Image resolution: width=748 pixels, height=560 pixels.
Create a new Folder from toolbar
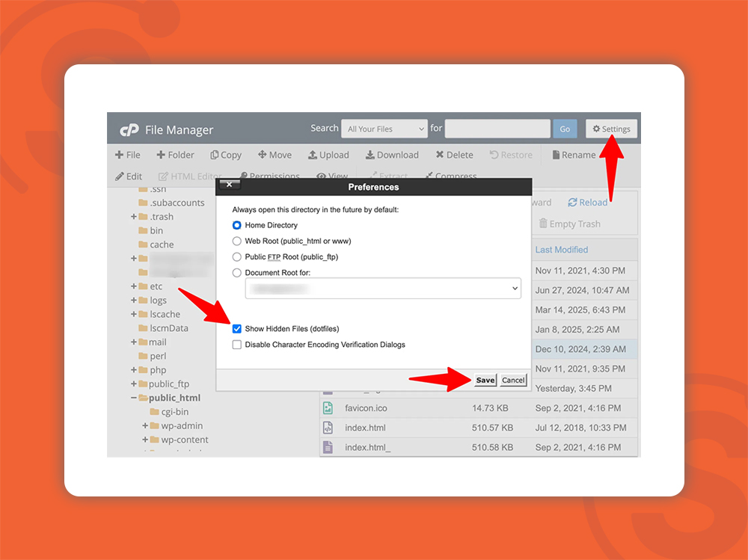(x=175, y=155)
